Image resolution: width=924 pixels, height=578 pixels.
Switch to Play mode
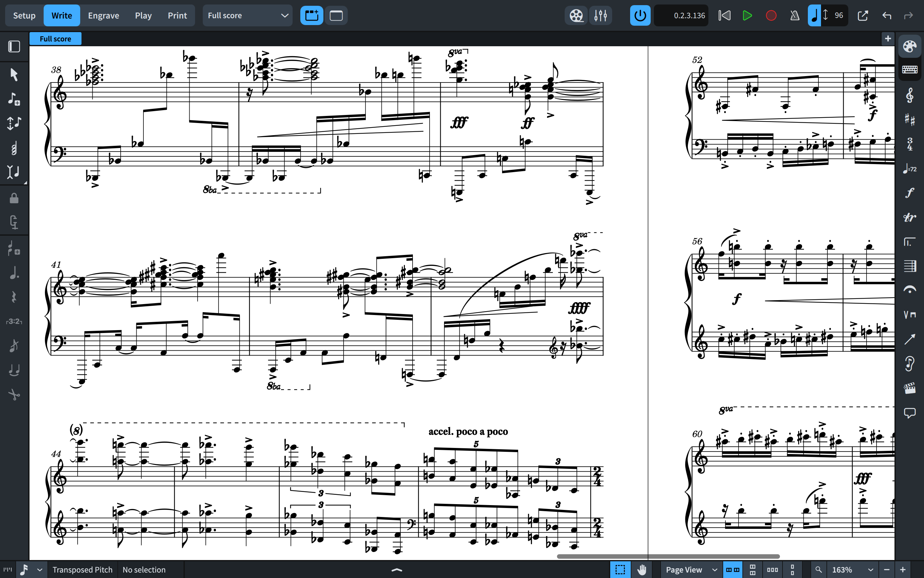pyautogui.click(x=143, y=16)
